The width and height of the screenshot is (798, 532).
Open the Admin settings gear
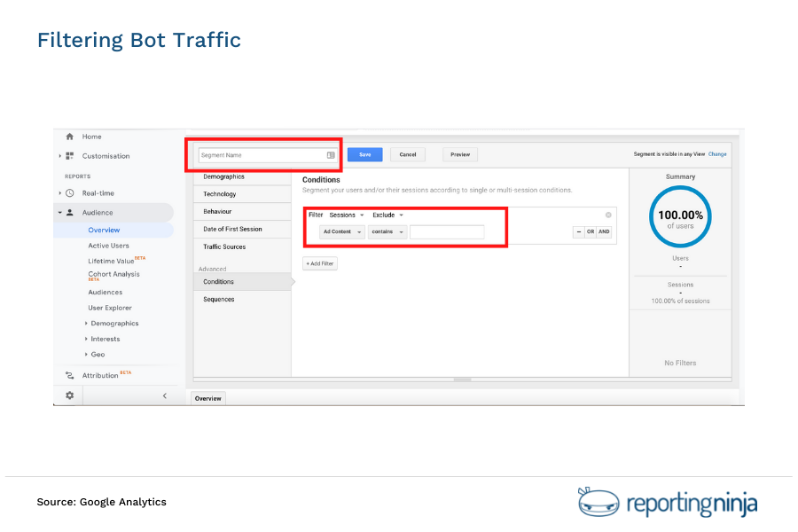click(x=70, y=395)
